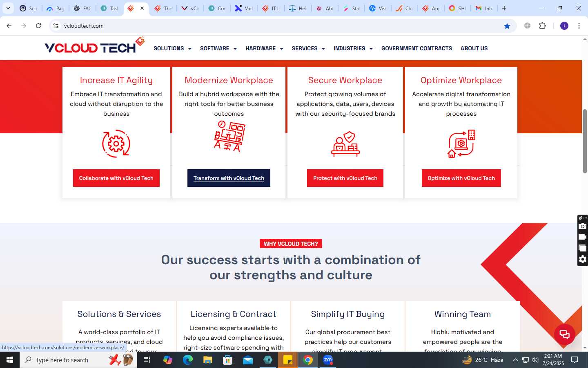The image size is (588, 368).
Task: Open Sticky Notes from taskbar
Action: pyautogui.click(x=288, y=360)
